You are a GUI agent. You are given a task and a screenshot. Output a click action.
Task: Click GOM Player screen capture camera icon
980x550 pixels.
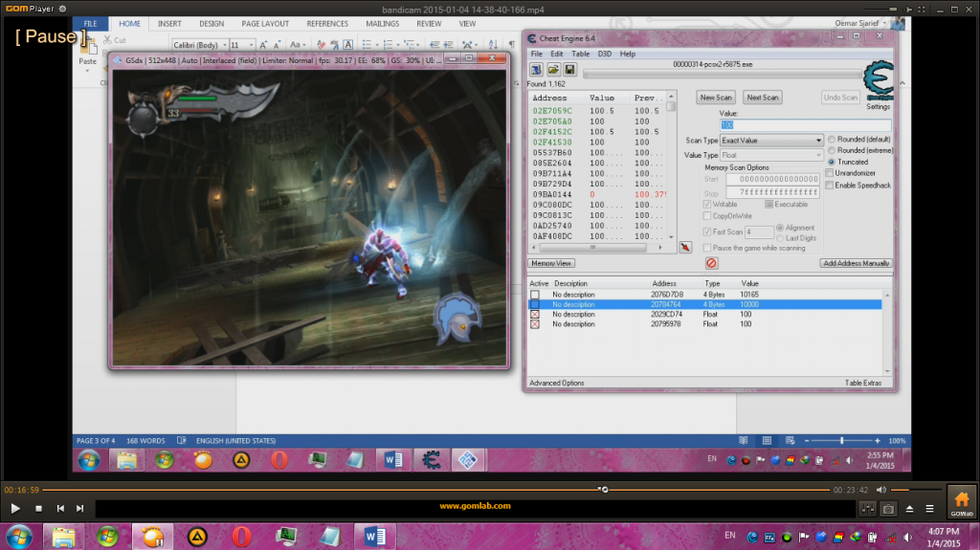[888, 510]
